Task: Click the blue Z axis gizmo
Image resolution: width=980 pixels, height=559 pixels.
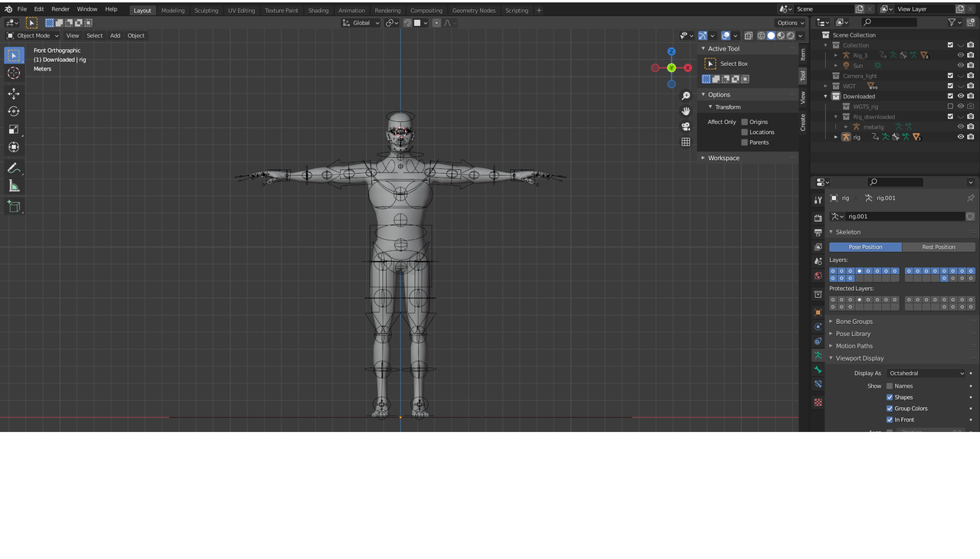Action: click(x=671, y=52)
